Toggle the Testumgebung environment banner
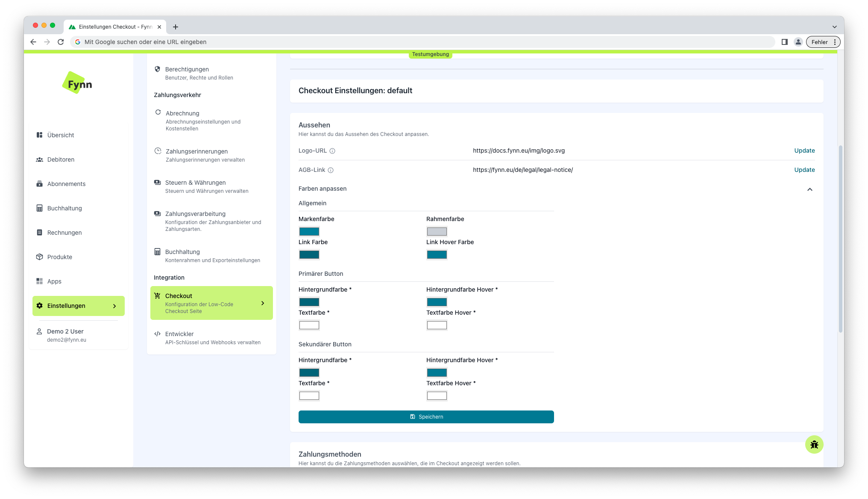Screen dimensions: 868x499 point(431,54)
